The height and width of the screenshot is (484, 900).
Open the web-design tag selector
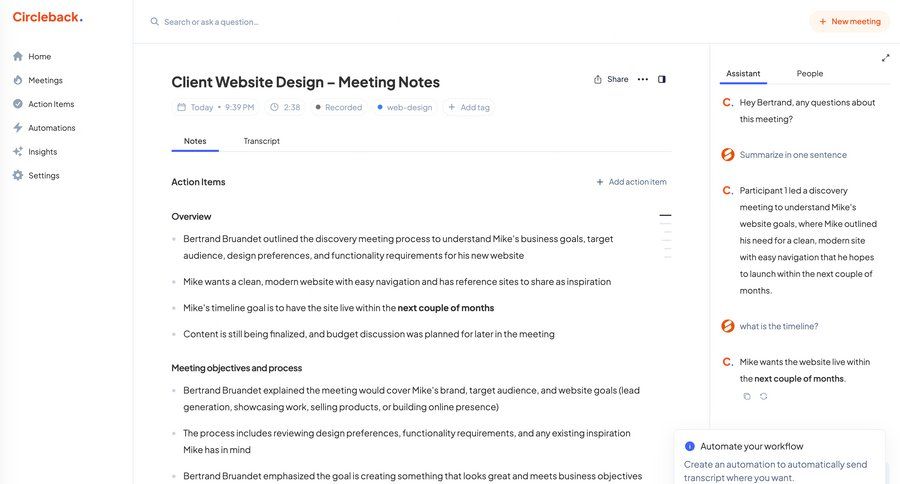[x=405, y=107]
